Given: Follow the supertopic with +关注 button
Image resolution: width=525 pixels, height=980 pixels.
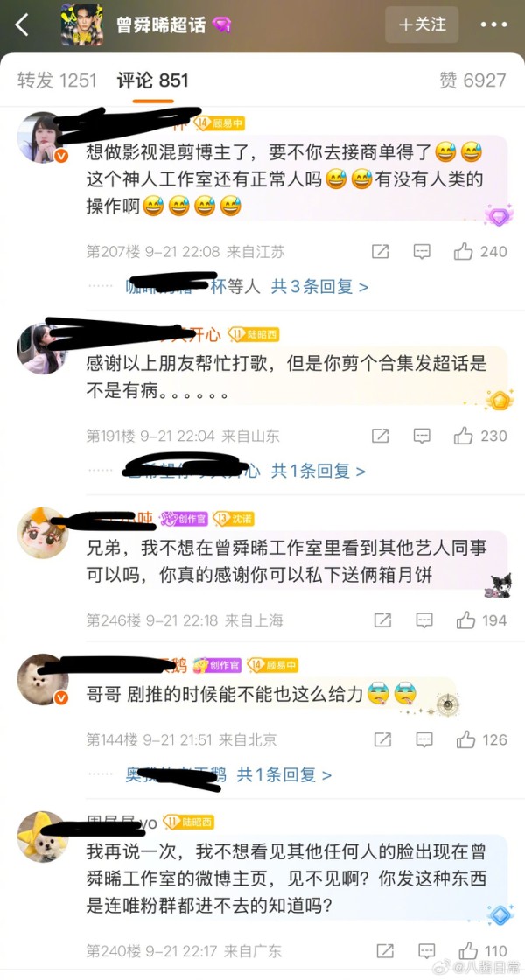Looking at the screenshot, I should [422, 25].
